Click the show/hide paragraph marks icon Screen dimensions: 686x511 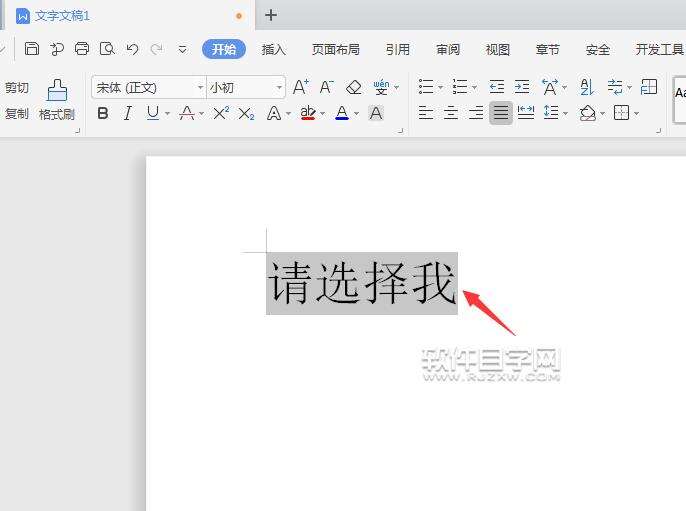(x=615, y=87)
